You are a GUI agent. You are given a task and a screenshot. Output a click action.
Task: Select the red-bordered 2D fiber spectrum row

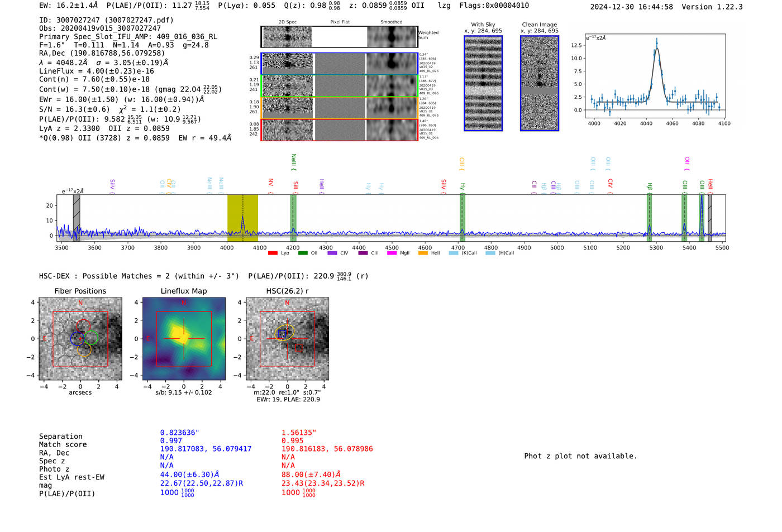pyautogui.click(x=339, y=130)
